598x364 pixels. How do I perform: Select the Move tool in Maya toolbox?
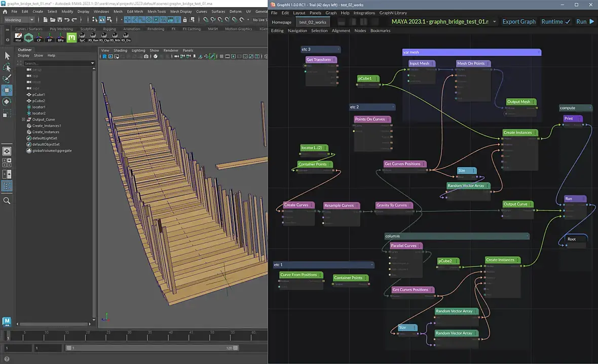(7, 90)
